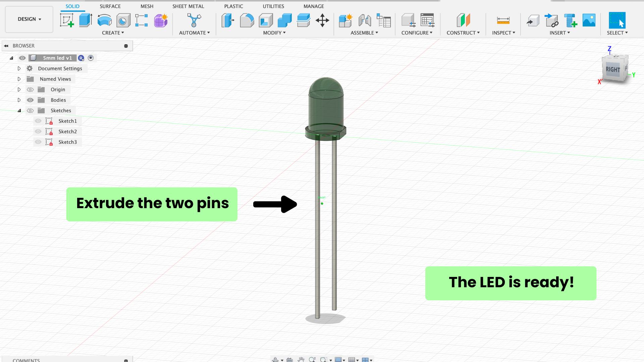The height and width of the screenshot is (362, 644).
Task: Select the Offset Plane construct tool
Action: [x=463, y=20]
